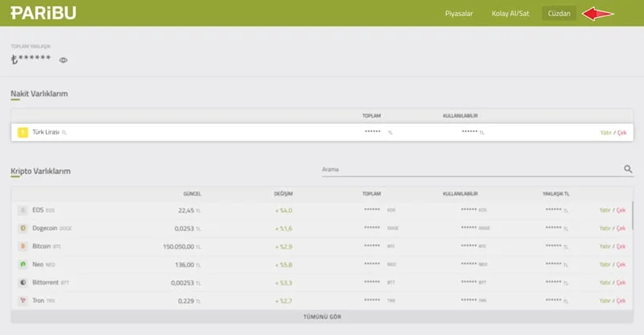Click Çek in the EOS row
The height and width of the screenshot is (335, 644).
(621, 210)
